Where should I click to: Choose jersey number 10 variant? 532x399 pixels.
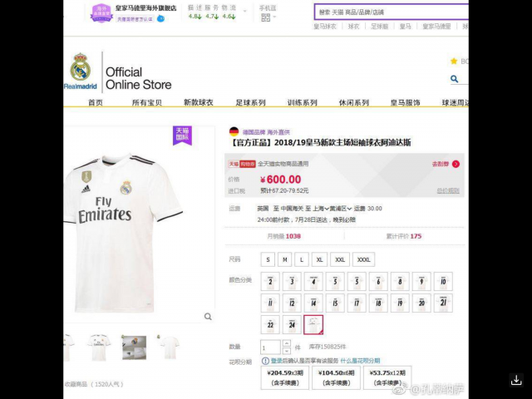pyautogui.click(x=443, y=282)
